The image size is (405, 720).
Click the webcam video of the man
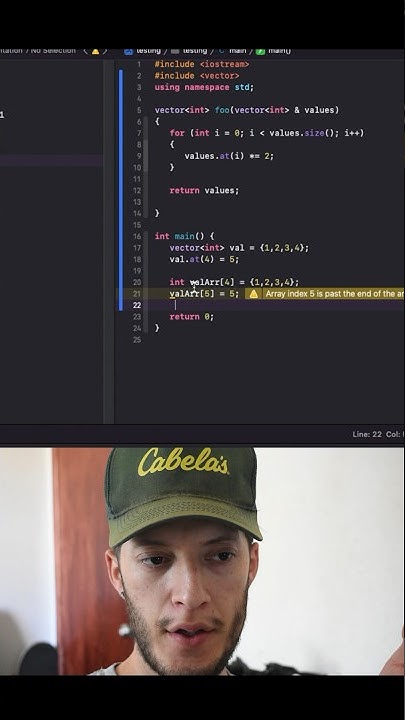202,561
